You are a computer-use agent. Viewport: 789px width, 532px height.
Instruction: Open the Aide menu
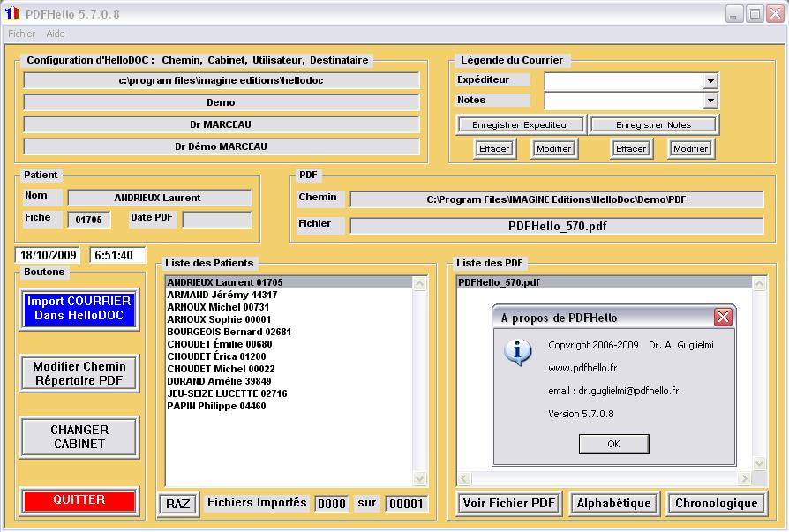click(x=56, y=34)
